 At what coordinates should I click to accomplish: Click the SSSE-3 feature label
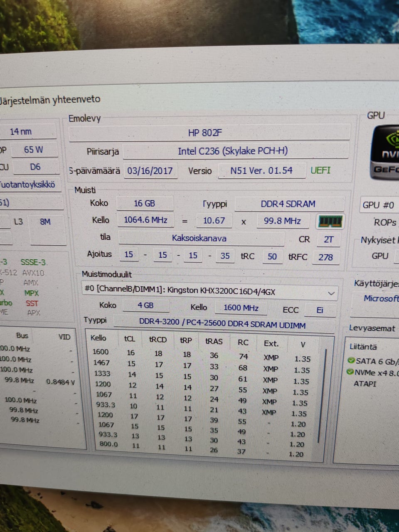34,262
